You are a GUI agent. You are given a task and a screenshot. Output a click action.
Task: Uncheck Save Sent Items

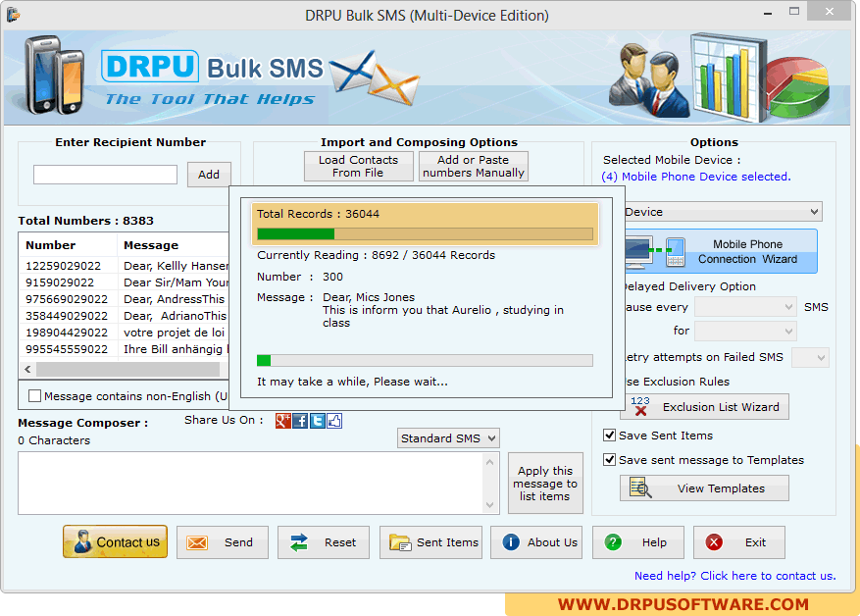coord(609,435)
